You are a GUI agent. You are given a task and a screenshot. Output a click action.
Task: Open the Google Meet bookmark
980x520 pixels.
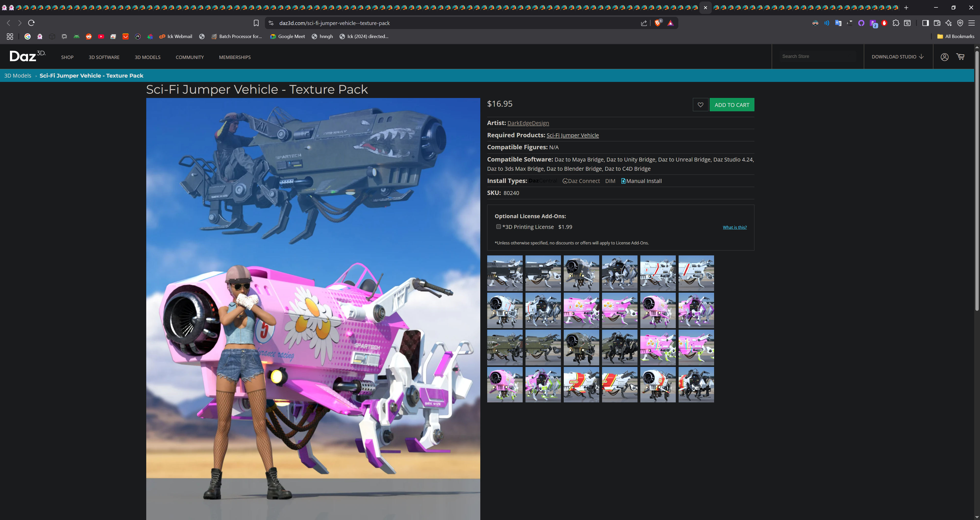pyautogui.click(x=288, y=36)
